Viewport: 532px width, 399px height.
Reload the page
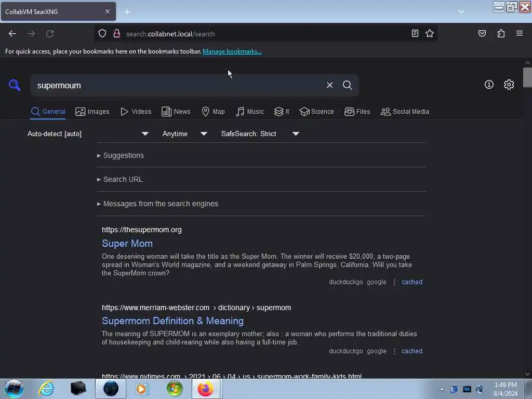coord(50,34)
